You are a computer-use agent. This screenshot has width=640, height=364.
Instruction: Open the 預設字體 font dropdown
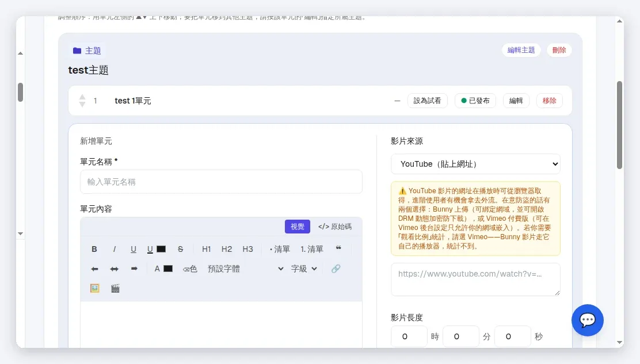coord(245,269)
